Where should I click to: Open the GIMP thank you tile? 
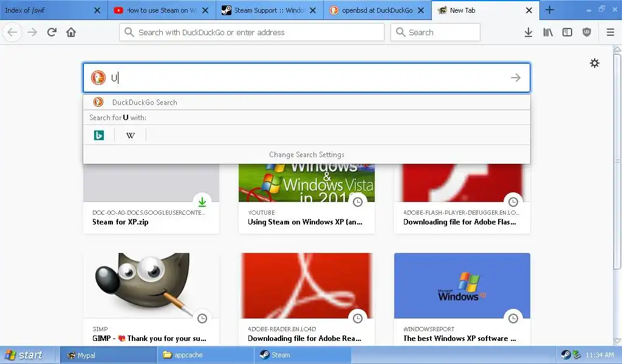click(x=151, y=299)
